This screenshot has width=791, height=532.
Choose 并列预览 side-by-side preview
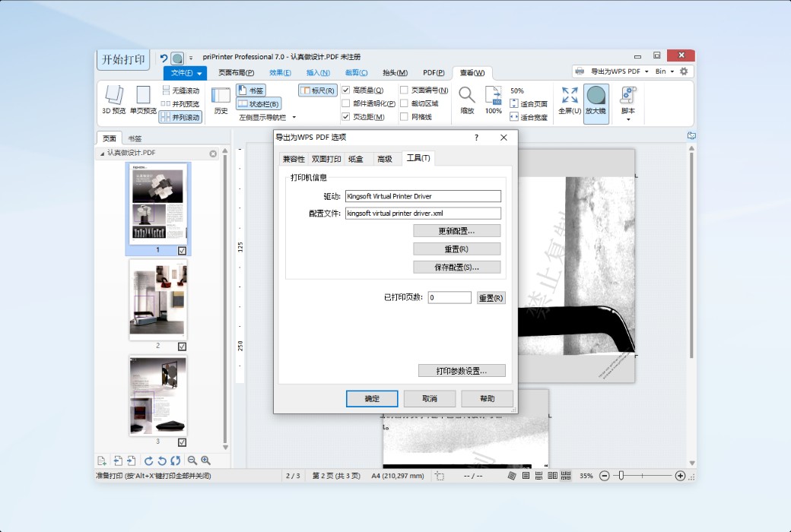180,104
